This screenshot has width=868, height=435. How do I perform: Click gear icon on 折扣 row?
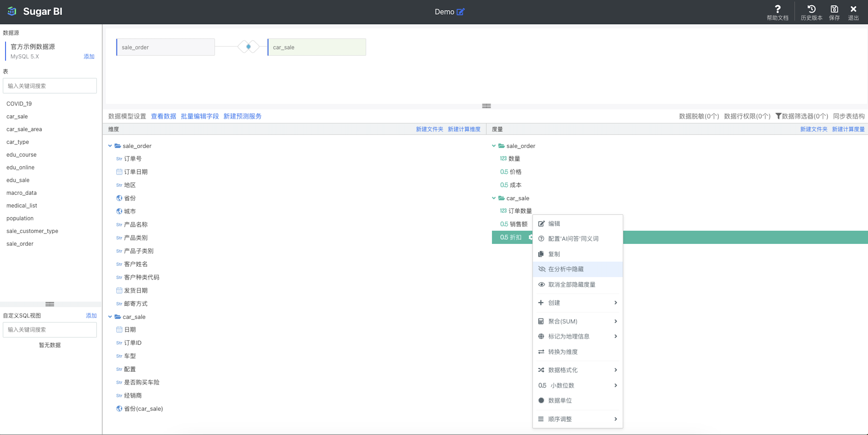(x=530, y=237)
